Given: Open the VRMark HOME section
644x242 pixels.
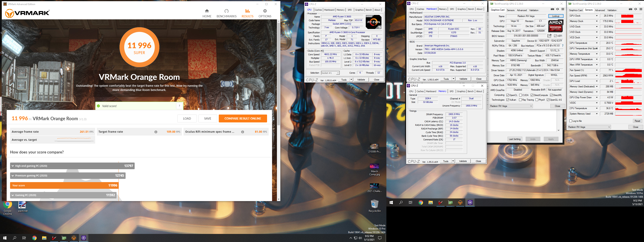Looking at the screenshot, I should [x=207, y=13].
